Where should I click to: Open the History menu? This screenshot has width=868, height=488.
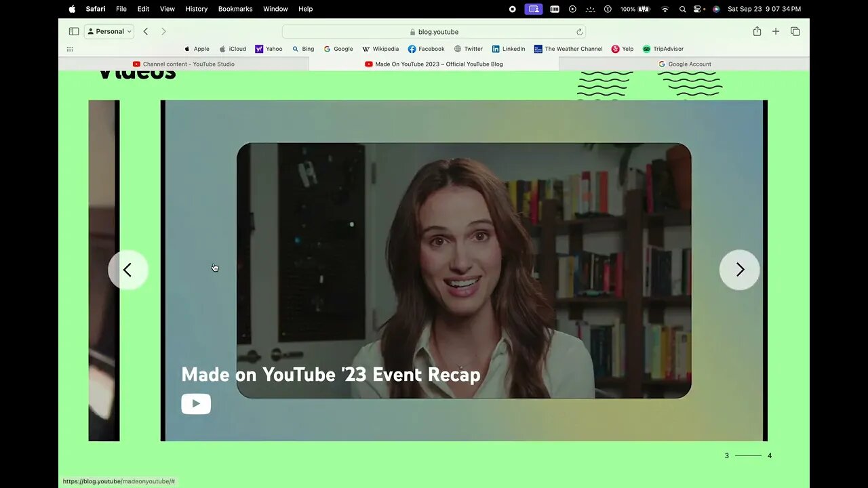pos(197,9)
